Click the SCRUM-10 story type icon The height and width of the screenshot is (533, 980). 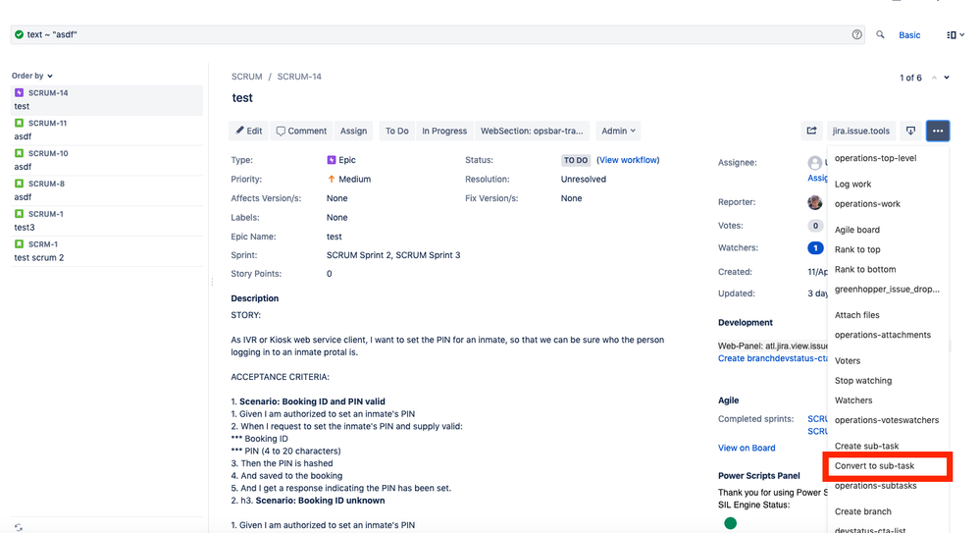pyautogui.click(x=20, y=153)
